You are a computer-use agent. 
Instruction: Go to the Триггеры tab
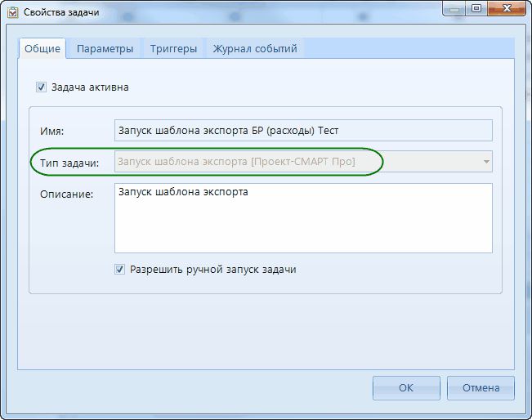click(173, 49)
